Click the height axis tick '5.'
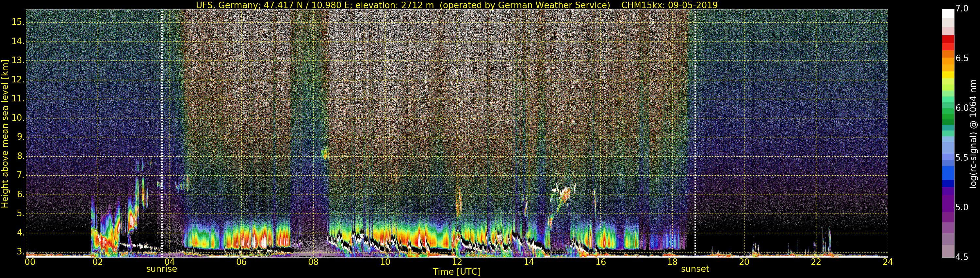Viewport: 980px width, 278px height. point(20,213)
